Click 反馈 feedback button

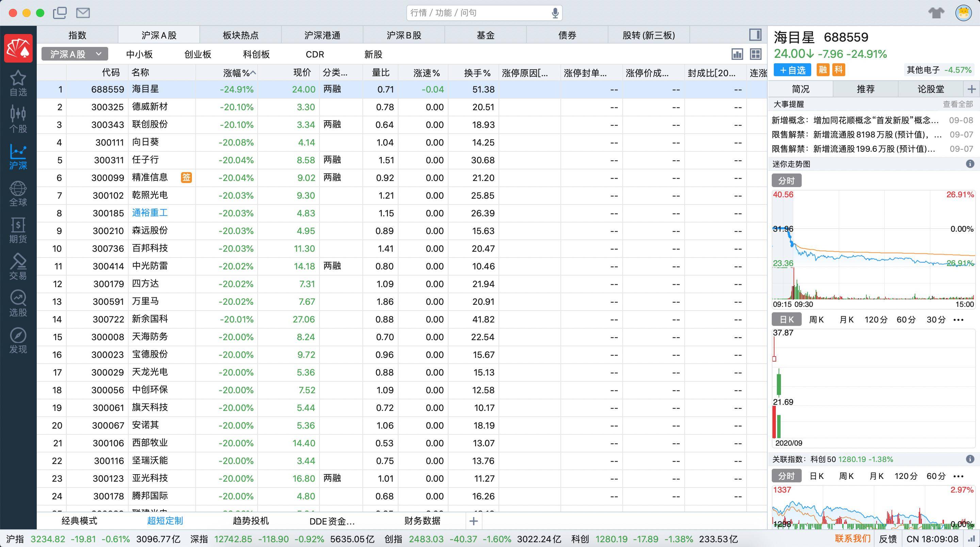click(x=888, y=539)
